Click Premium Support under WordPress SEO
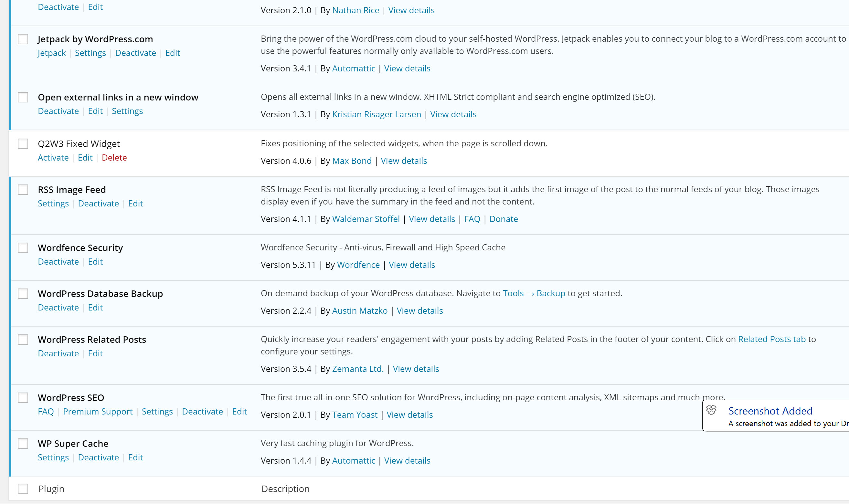Image resolution: width=849 pixels, height=504 pixels. click(x=98, y=411)
